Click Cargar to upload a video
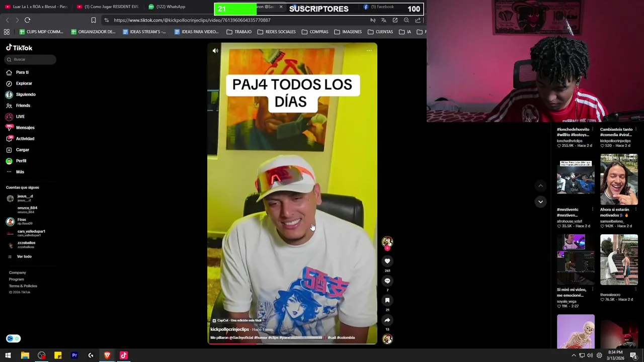This screenshot has width=644, height=362. tap(18, 150)
